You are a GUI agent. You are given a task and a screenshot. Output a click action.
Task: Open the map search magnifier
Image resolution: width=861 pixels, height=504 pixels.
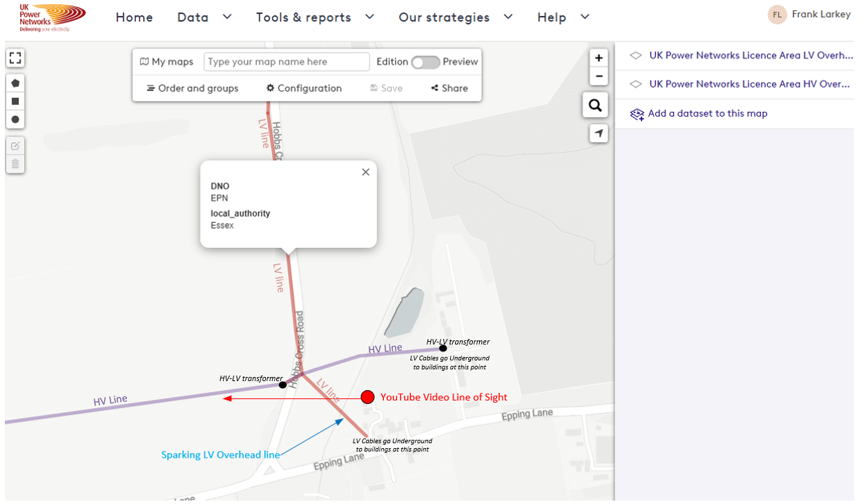pos(594,106)
